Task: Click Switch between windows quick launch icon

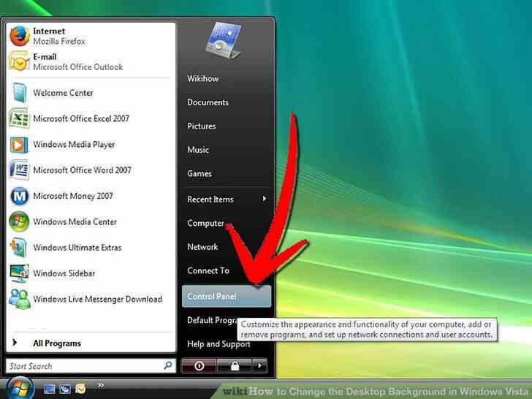Action: [65, 389]
